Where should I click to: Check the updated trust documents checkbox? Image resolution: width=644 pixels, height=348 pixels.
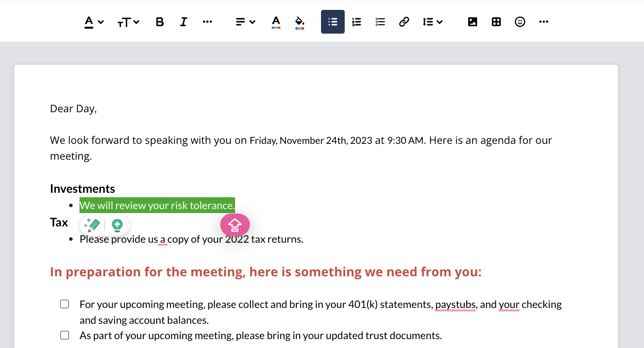[x=65, y=335]
